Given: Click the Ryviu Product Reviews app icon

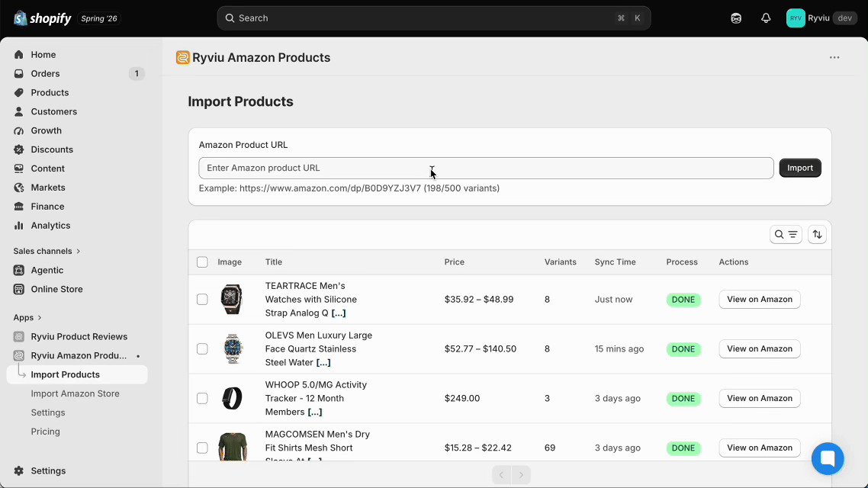Looking at the screenshot, I should (x=19, y=336).
